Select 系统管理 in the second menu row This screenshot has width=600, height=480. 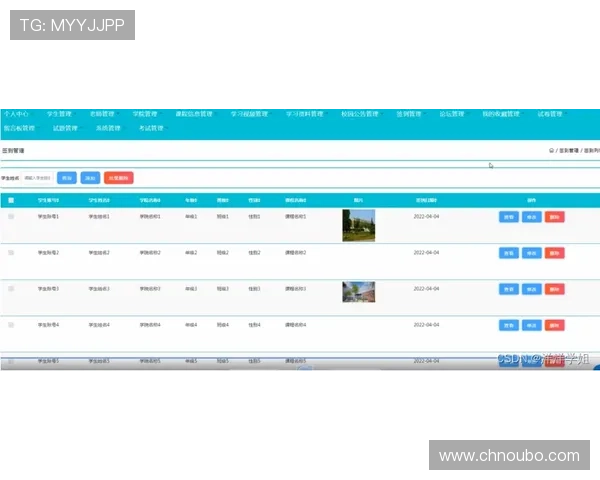click(108, 128)
